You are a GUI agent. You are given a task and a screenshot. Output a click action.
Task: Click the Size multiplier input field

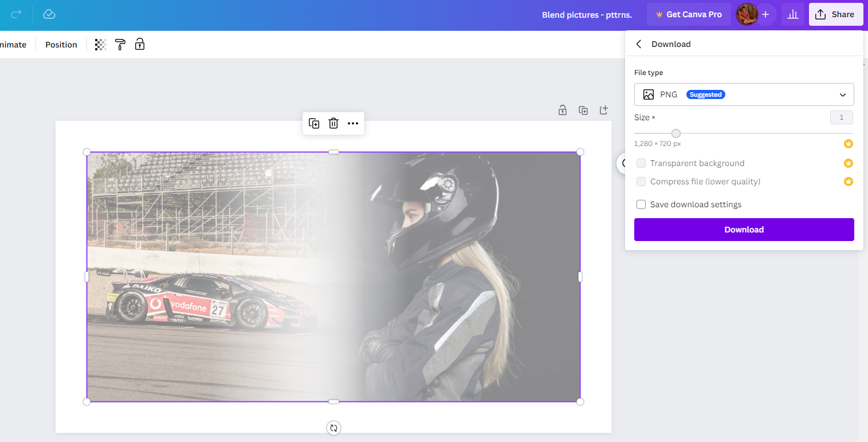coord(842,117)
